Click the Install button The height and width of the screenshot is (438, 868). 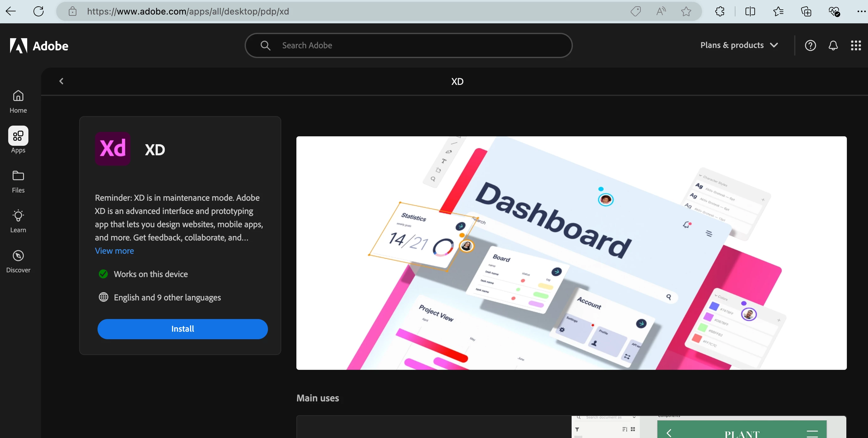pyautogui.click(x=182, y=329)
